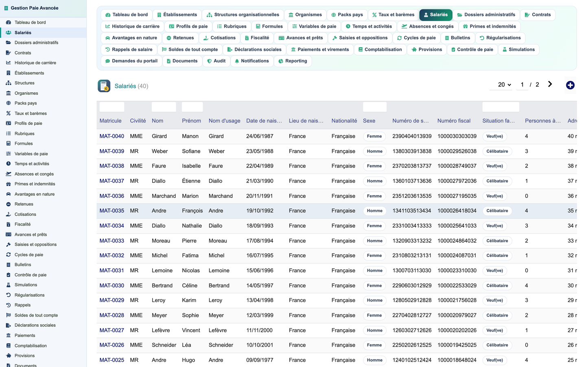Click the Sexe filter field
The height and width of the screenshot is (367, 588).
click(x=375, y=107)
